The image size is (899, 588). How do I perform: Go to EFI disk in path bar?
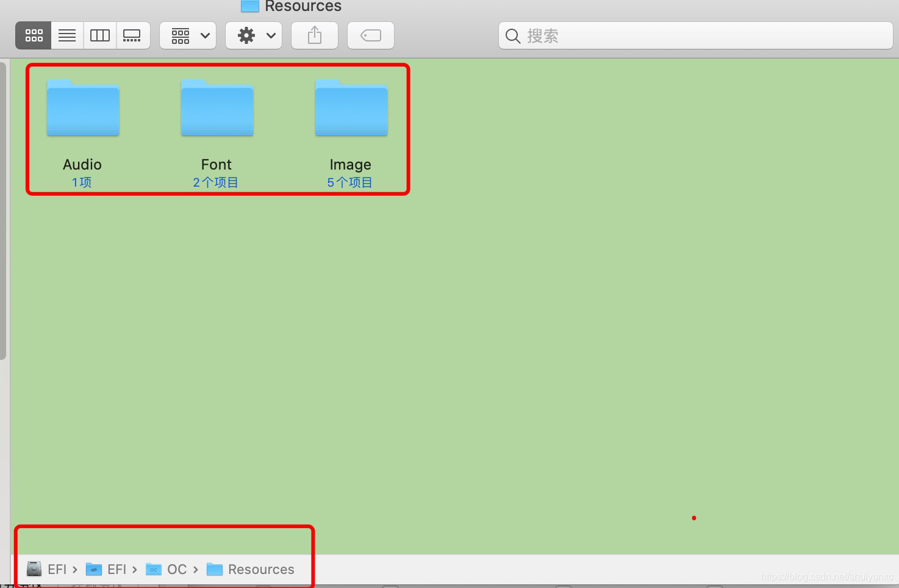point(47,569)
